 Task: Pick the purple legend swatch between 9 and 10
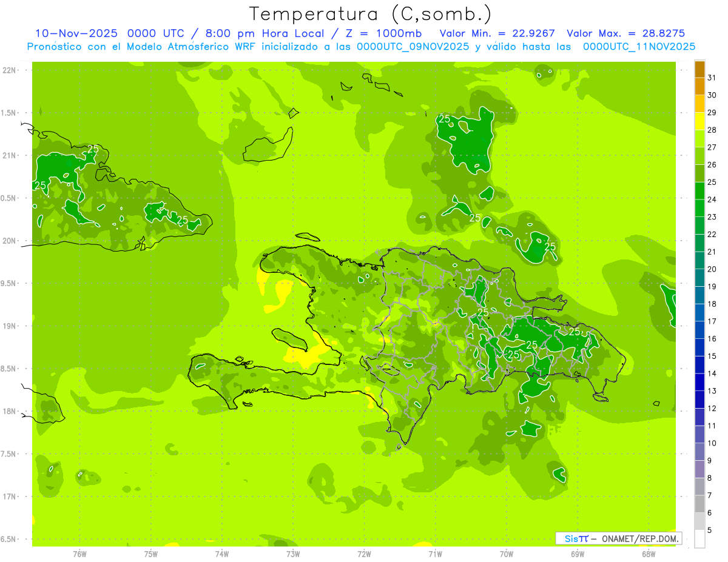[x=699, y=452]
